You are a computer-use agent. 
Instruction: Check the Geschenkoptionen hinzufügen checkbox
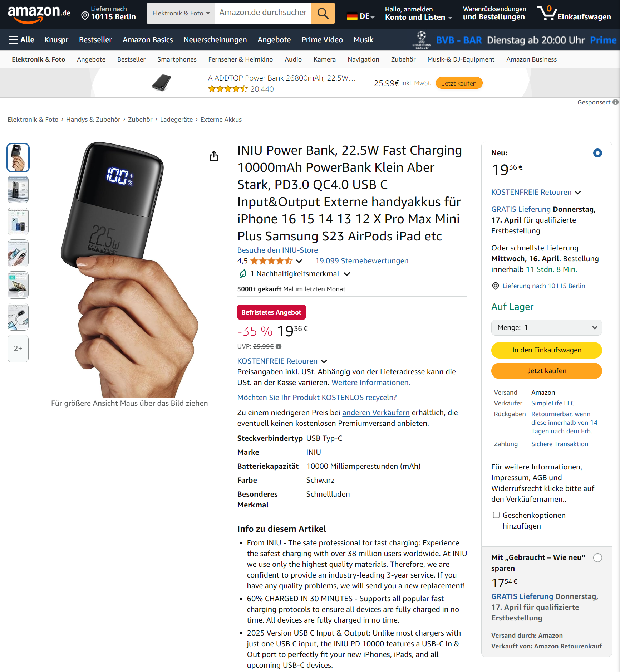tap(496, 515)
